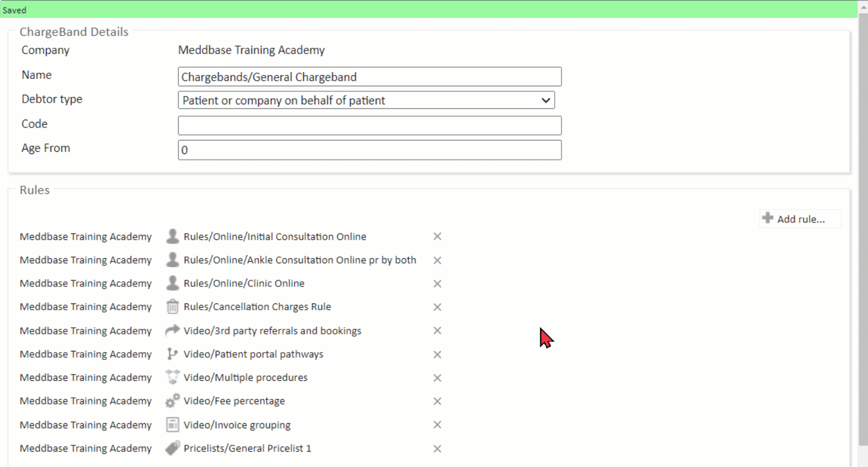Click into the Name text field
Image resolution: width=868 pixels, height=467 pixels.
point(369,77)
